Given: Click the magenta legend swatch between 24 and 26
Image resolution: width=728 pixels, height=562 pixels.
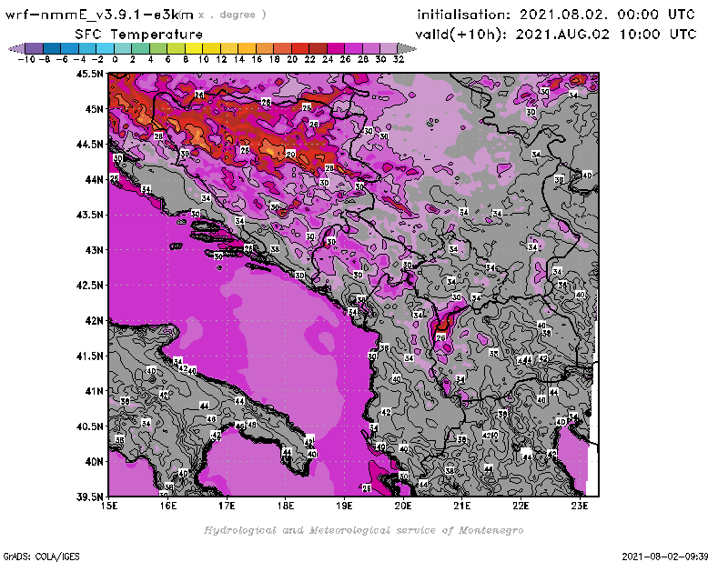Looking at the screenshot, I should (x=336, y=48).
